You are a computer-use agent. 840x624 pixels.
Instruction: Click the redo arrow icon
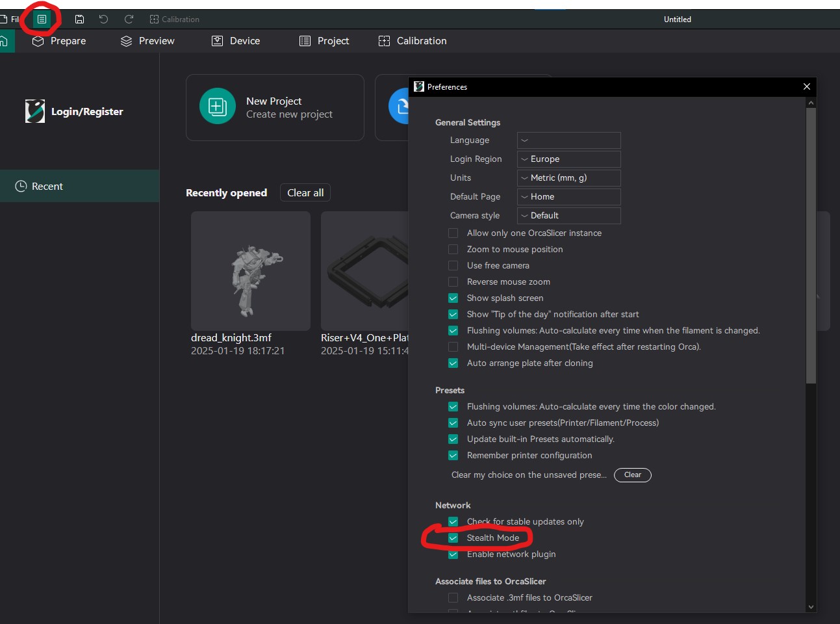coord(129,19)
